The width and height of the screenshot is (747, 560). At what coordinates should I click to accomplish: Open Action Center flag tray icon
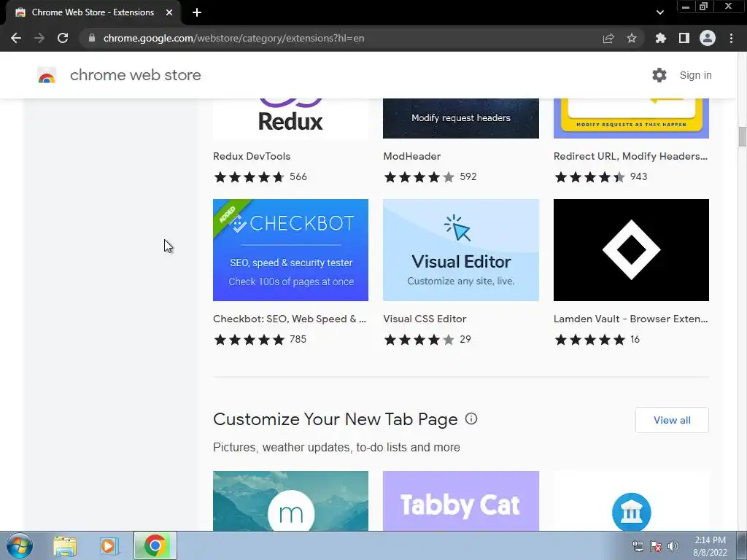pyautogui.click(x=656, y=546)
